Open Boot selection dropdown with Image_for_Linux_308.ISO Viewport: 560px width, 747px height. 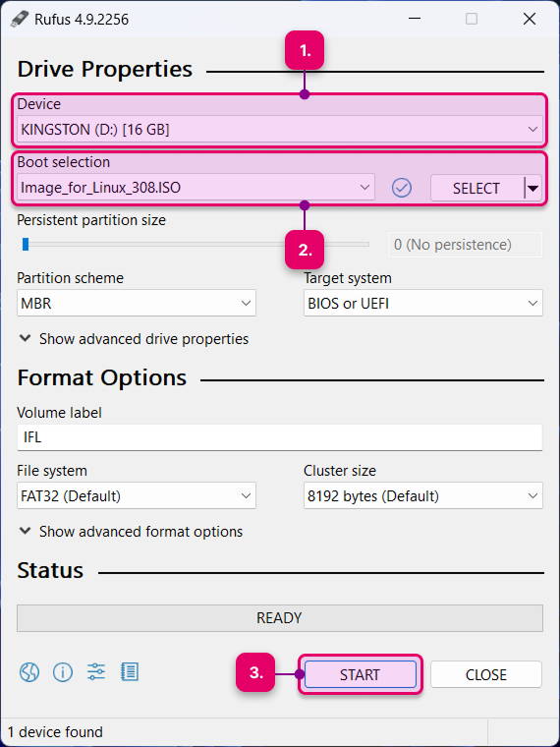pos(196,187)
